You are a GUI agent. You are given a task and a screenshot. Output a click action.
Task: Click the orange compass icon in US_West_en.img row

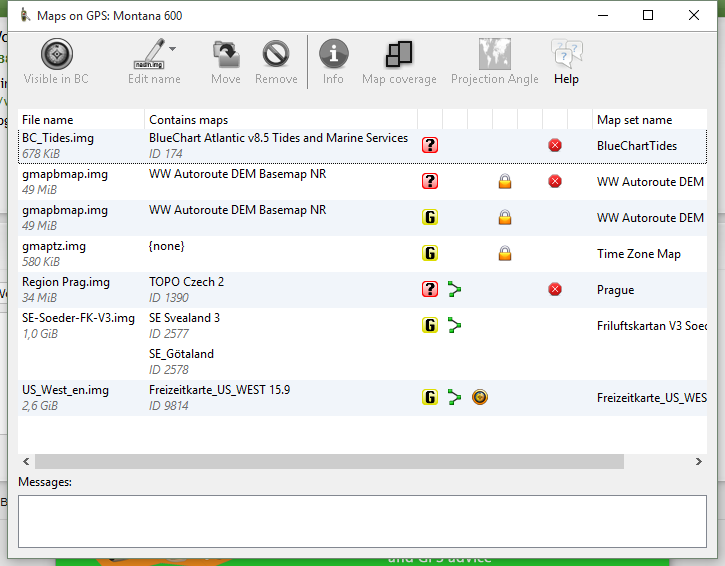click(x=480, y=397)
